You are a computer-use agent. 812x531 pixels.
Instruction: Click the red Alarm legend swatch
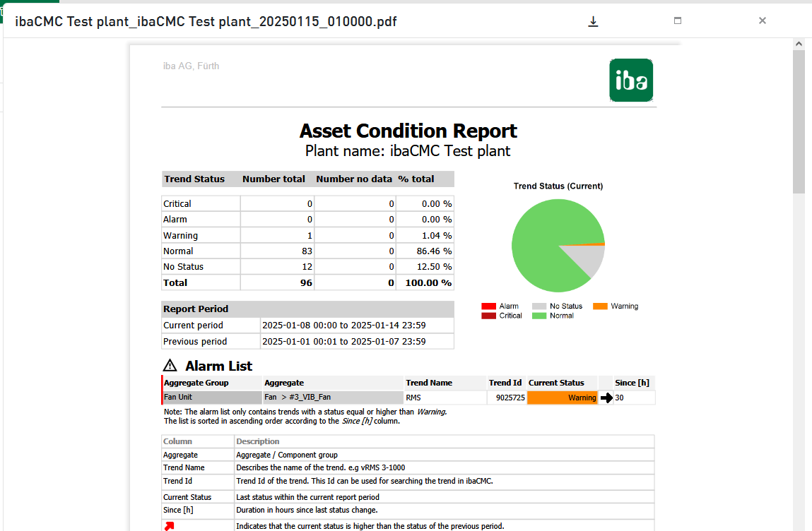click(488, 306)
